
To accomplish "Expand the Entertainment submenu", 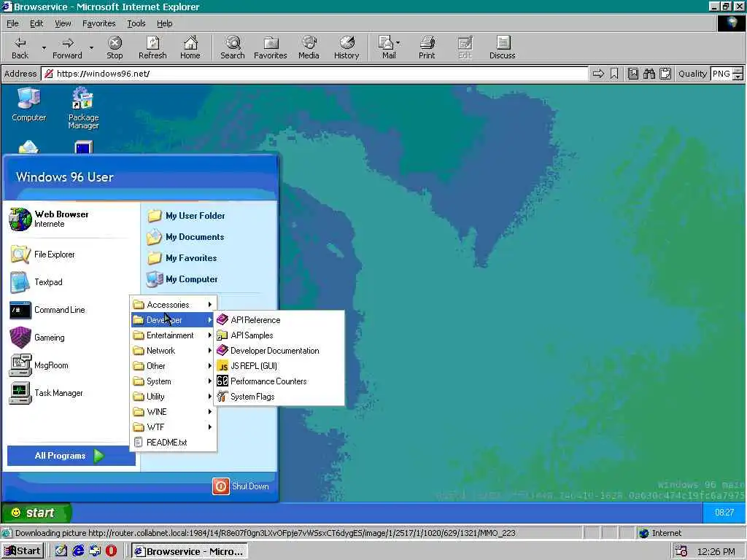I will (x=173, y=335).
